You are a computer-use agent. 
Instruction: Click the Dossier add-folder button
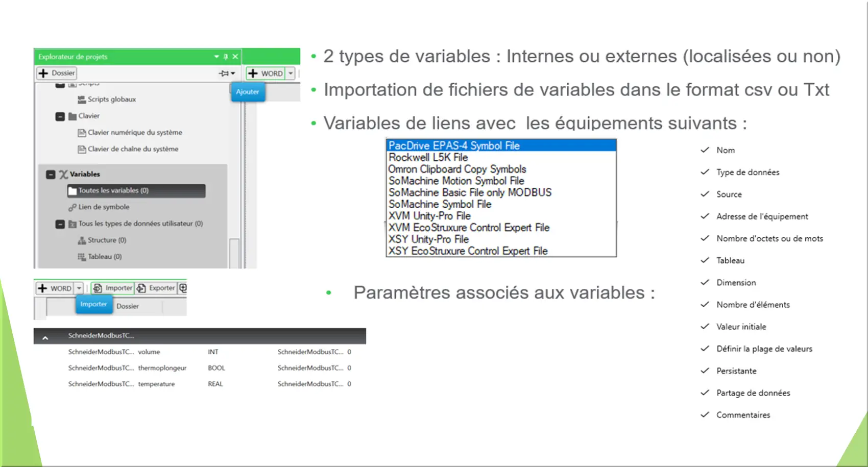pos(57,73)
